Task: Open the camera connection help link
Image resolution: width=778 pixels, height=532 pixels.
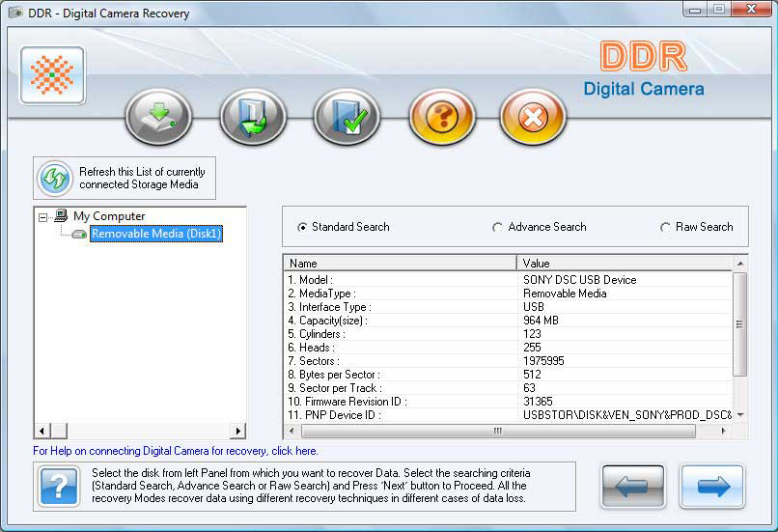Action: click(175, 451)
